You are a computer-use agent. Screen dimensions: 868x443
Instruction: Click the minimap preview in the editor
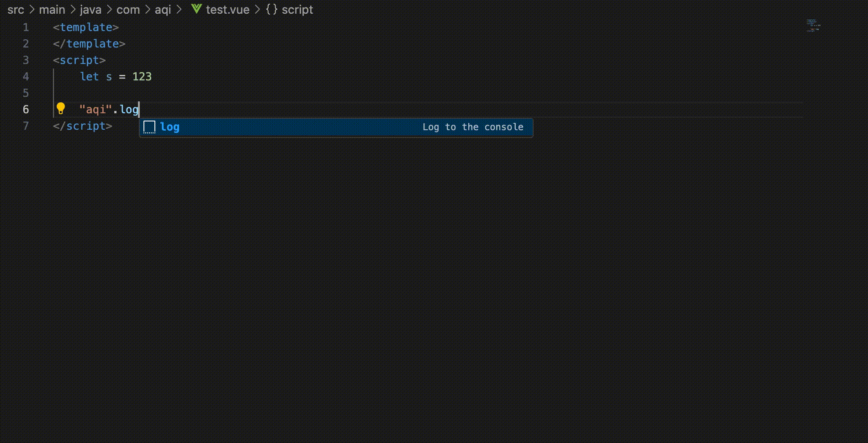click(813, 25)
